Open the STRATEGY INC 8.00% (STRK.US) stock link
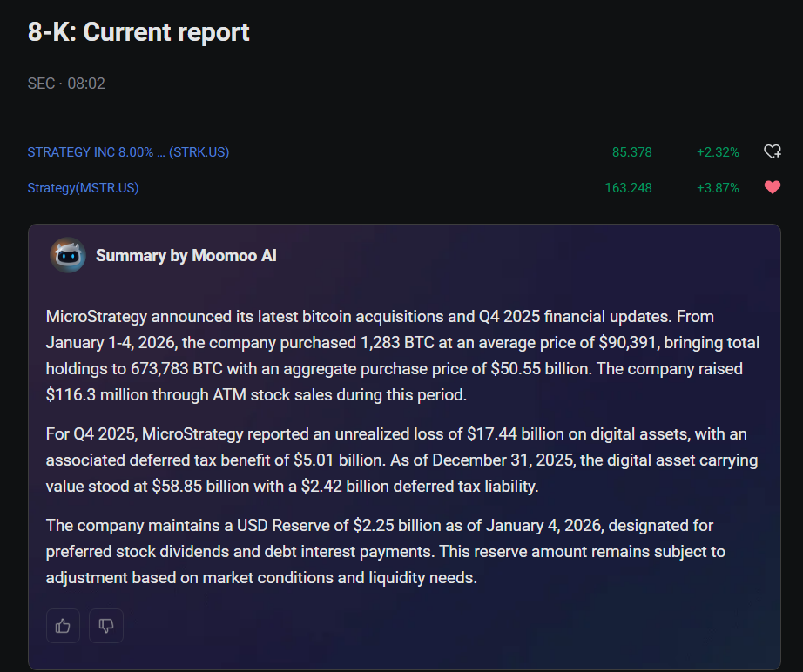Screen dimensions: 803x672 pos(128,152)
